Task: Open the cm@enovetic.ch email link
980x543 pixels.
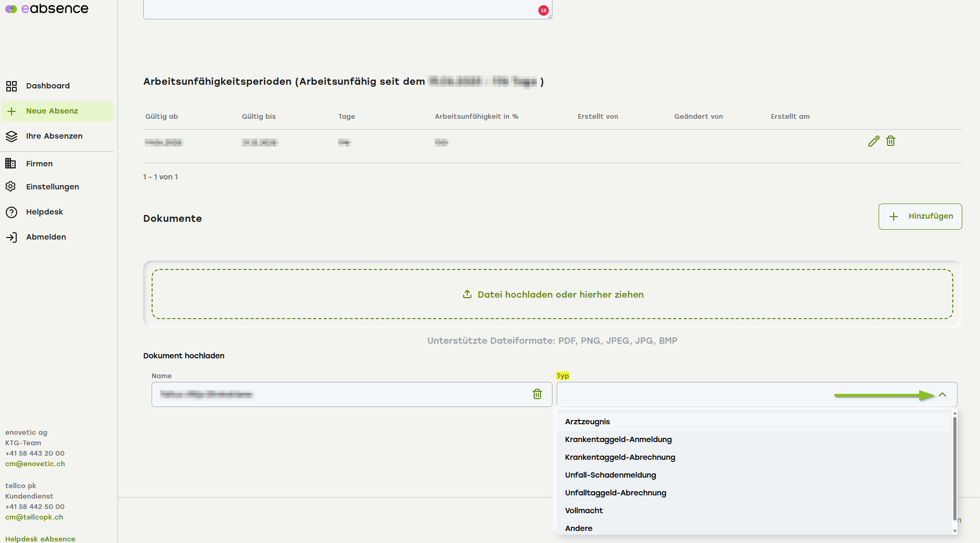Action: pos(35,464)
